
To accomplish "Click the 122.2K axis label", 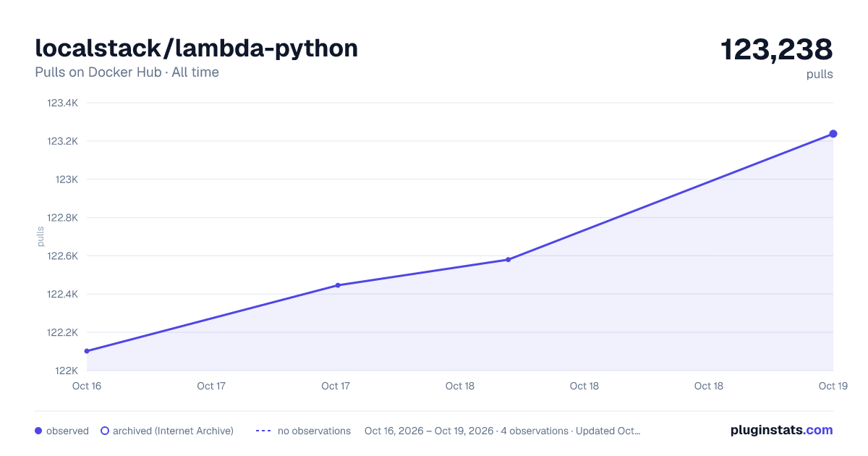I will [x=63, y=333].
